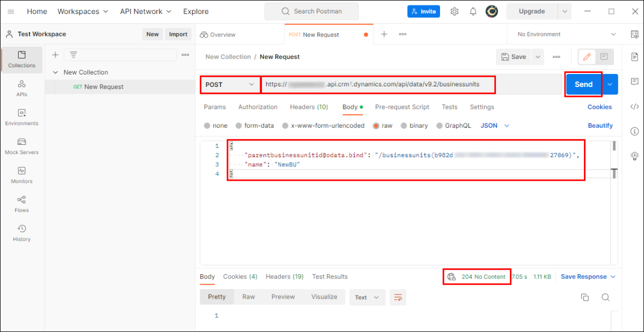The height and width of the screenshot is (332, 644).
Task: Switch to the Params tab
Action: 215,107
